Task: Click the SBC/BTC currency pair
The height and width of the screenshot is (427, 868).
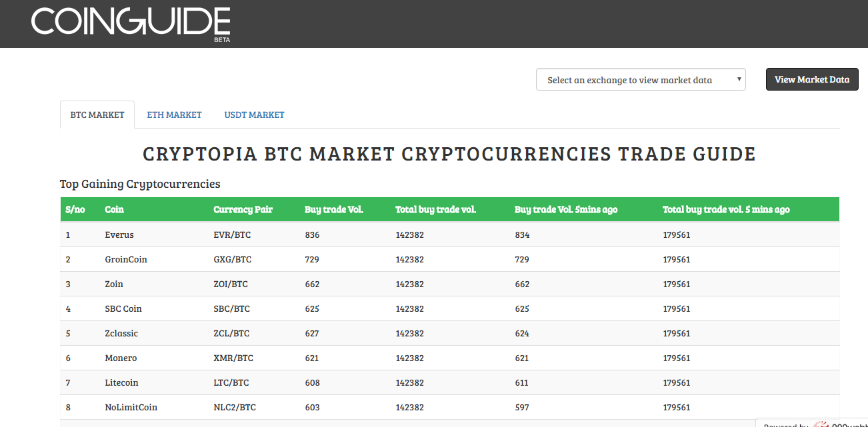Action: [232, 308]
